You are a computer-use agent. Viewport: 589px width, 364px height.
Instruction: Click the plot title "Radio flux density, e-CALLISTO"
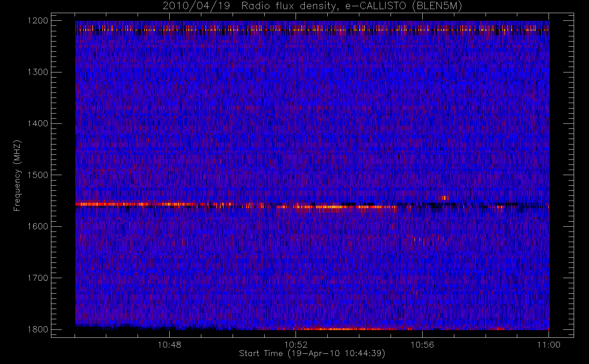(x=323, y=6)
